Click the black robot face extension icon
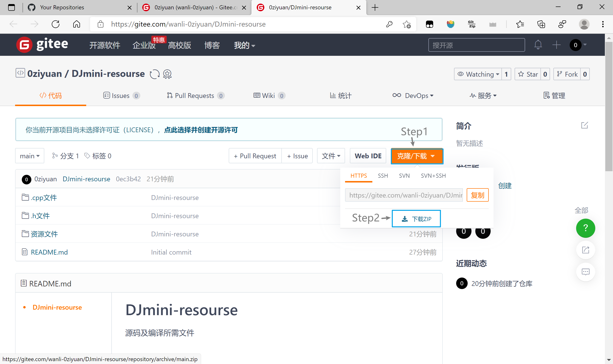This screenshot has height=364, width=613. [430, 24]
